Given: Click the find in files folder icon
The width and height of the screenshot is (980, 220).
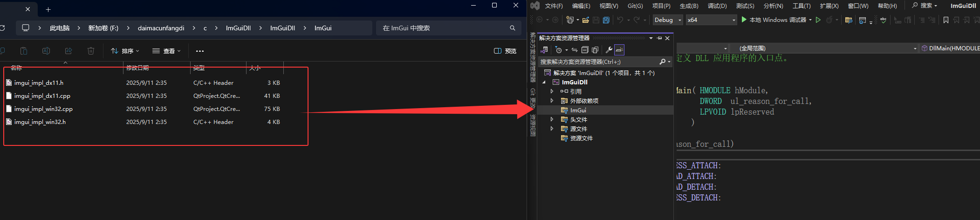Looking at the screenshot, I should pyautogui.click(x=849, y=20).
